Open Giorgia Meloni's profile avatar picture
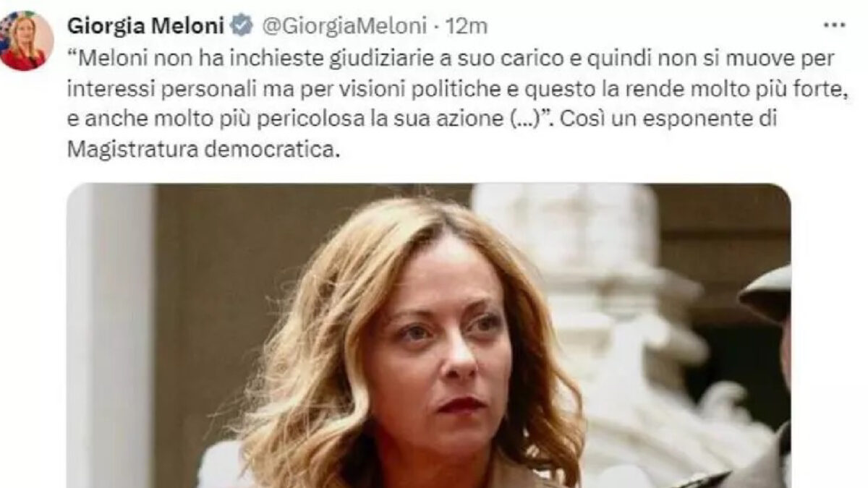Viewport: 868px width, 488px height. tap(27, 41)
